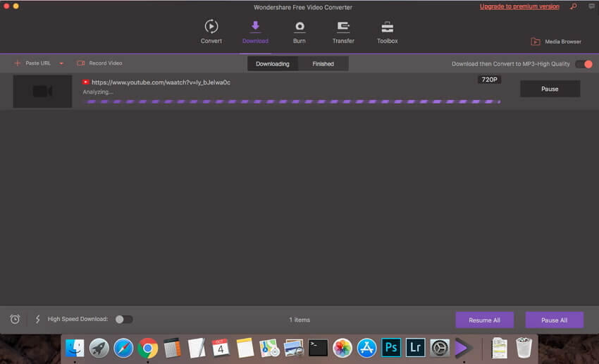The image size is (599, 364).
Task: Click the Wondershare converter dock icon
Action: point(464,348)
